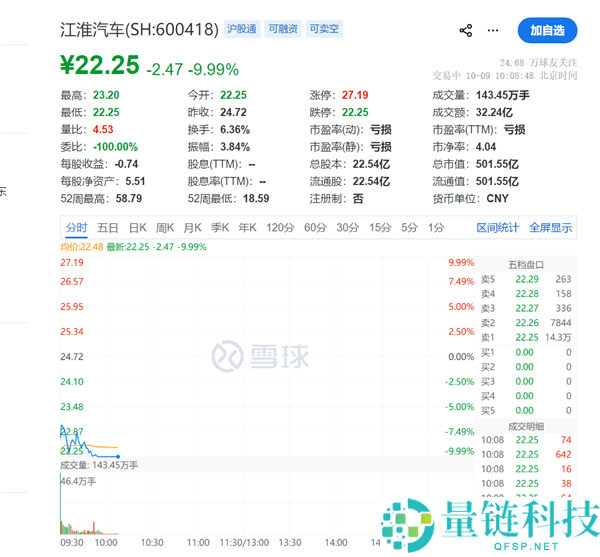Click the 委比 value -100.00%
Image resolution: width=600 pixels, height=557 pixels.
coord(115,147)
